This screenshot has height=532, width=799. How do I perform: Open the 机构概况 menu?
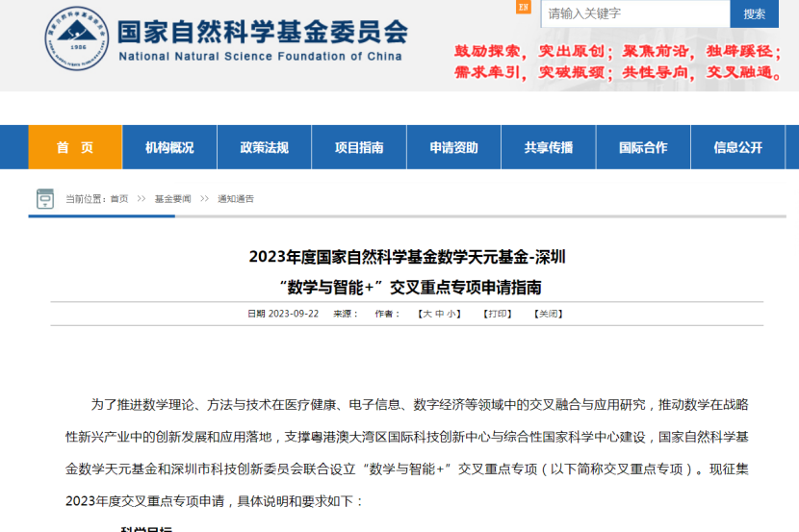(x=169, y=147)
